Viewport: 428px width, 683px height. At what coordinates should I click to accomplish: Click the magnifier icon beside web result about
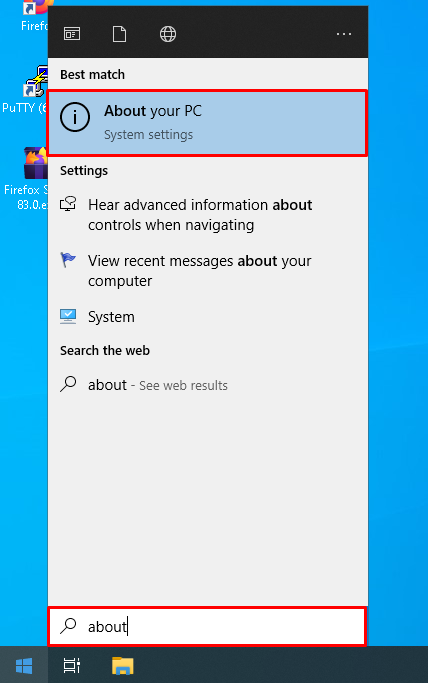click(68, 384)
